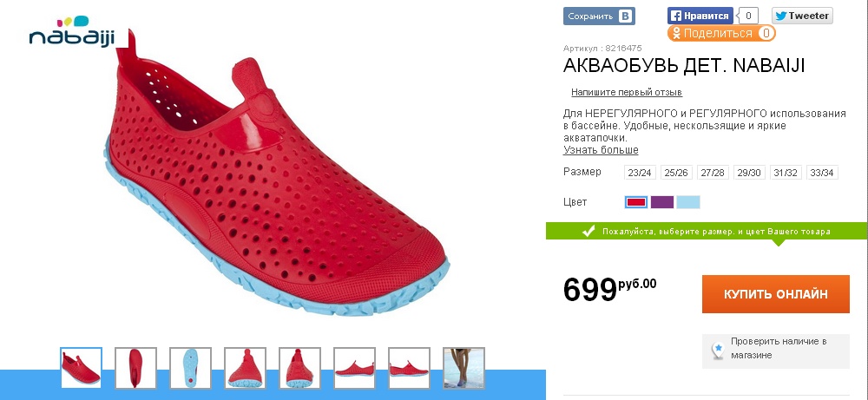868x400 pixels.
Task: Click the Twitter Tweeter button
Action: pyautogui.click(x=802, y=16)
